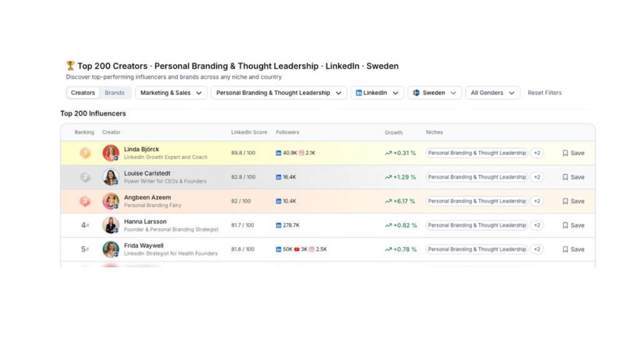Click Instagram icon in Frida Waywell's followers

(312, 249)
